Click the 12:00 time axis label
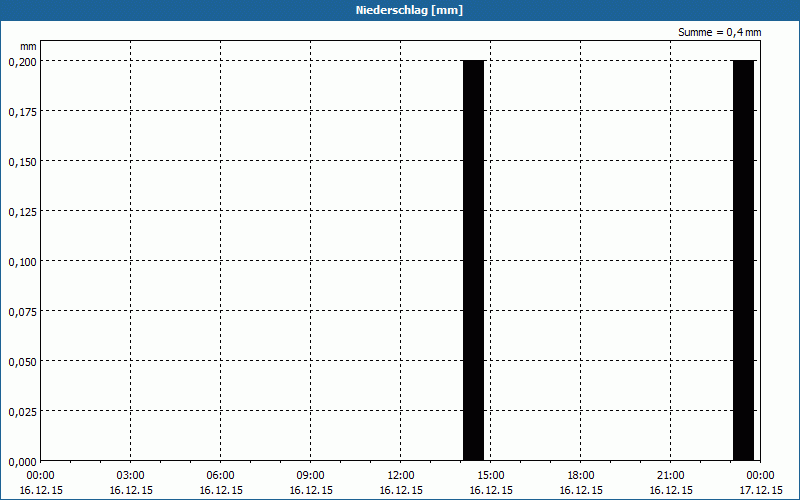 coord(401,475)
